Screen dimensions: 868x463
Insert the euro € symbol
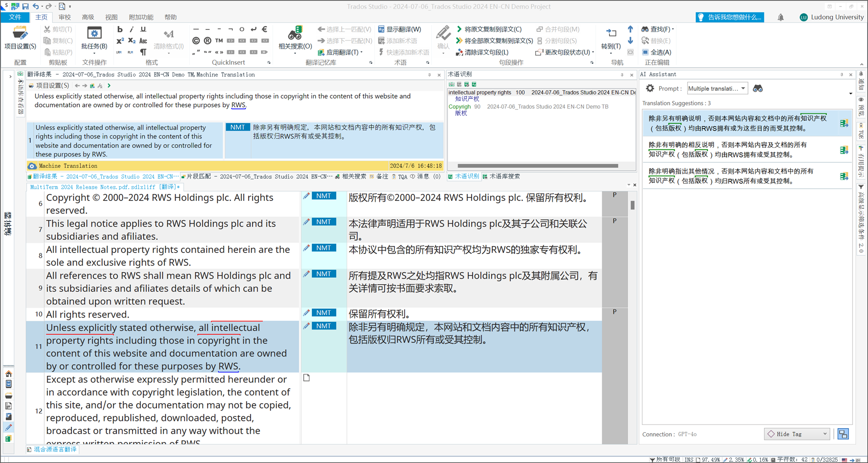[265, 29]
